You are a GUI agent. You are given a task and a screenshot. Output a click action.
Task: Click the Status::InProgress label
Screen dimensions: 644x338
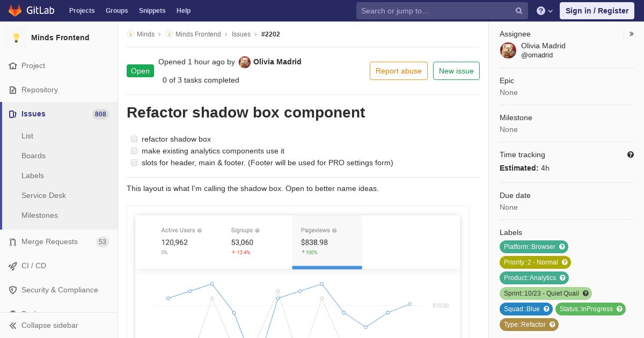click(x=586, y=309)
